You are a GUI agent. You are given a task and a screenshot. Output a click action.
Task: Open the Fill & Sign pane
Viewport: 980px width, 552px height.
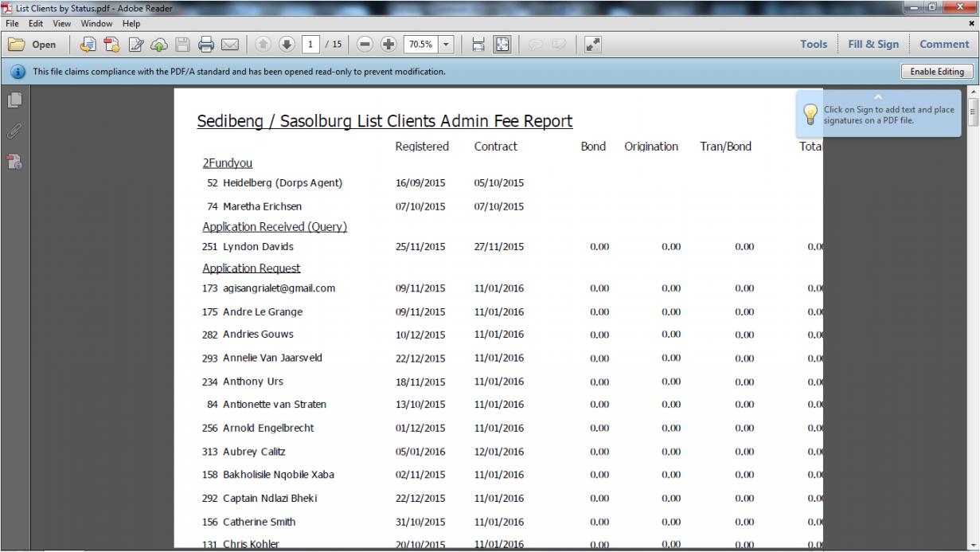pos(873,45)
